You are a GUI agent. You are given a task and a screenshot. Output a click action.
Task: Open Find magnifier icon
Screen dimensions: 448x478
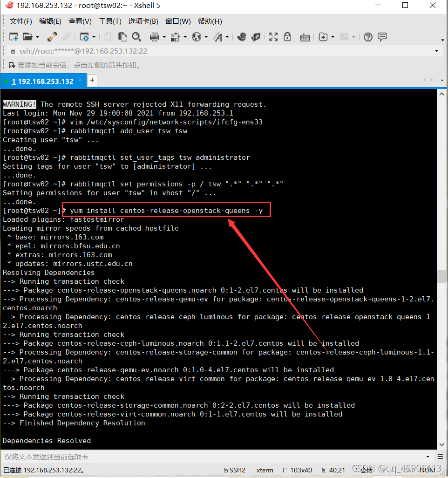[x=136, y=37]
